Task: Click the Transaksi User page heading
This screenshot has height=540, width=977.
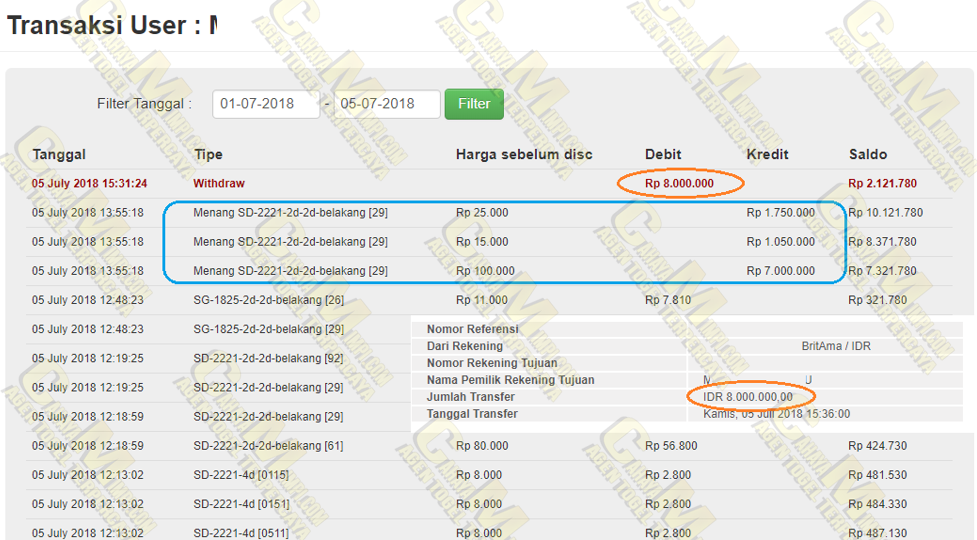Action: [x=112, y=25]
